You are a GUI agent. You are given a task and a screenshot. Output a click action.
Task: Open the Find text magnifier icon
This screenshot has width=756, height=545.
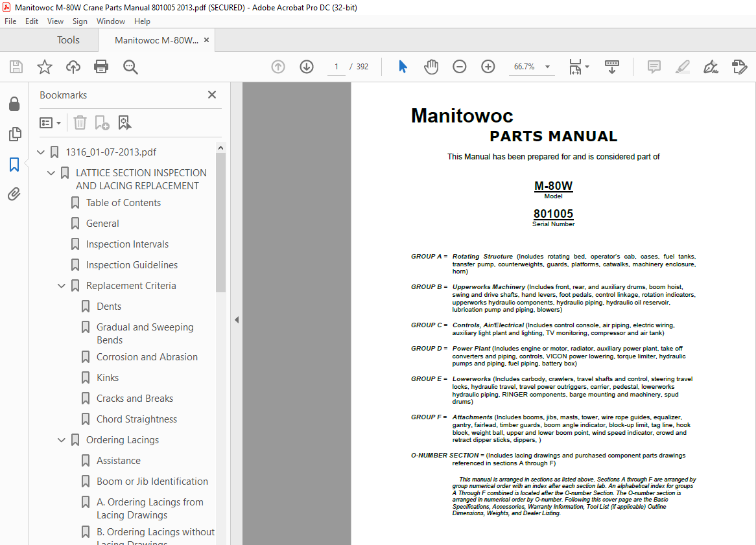tap(130, 67)
